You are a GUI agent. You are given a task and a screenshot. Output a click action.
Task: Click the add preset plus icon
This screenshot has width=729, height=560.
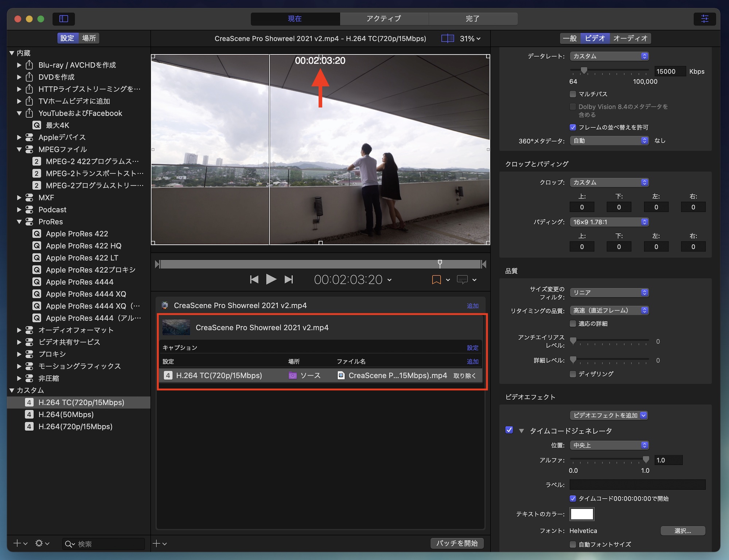point(17,543)
